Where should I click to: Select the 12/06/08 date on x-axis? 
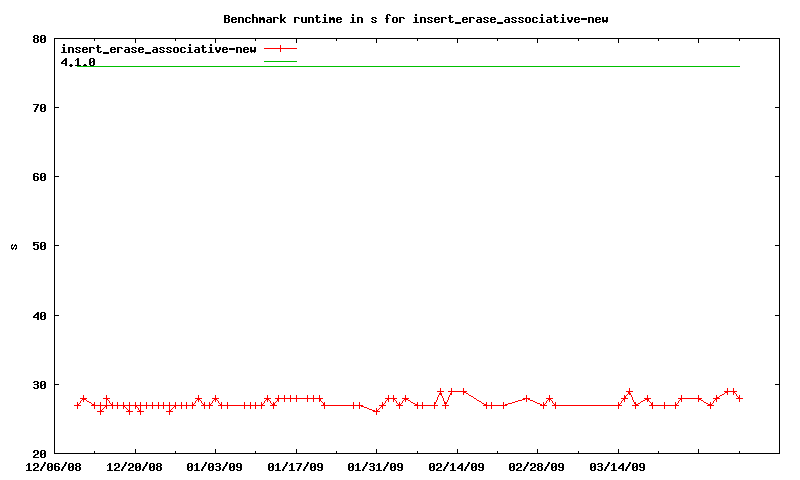tap(54, 466)
